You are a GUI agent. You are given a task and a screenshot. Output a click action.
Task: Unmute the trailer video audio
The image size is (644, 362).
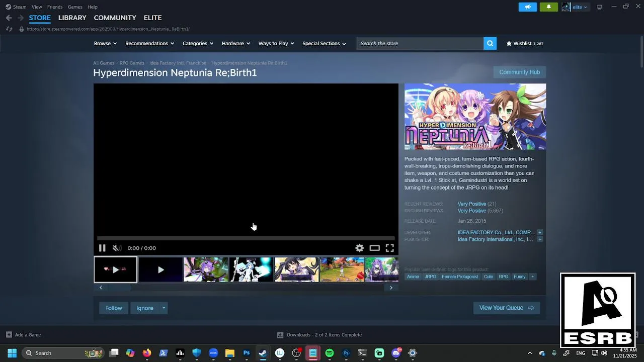(x=117, y=248)
